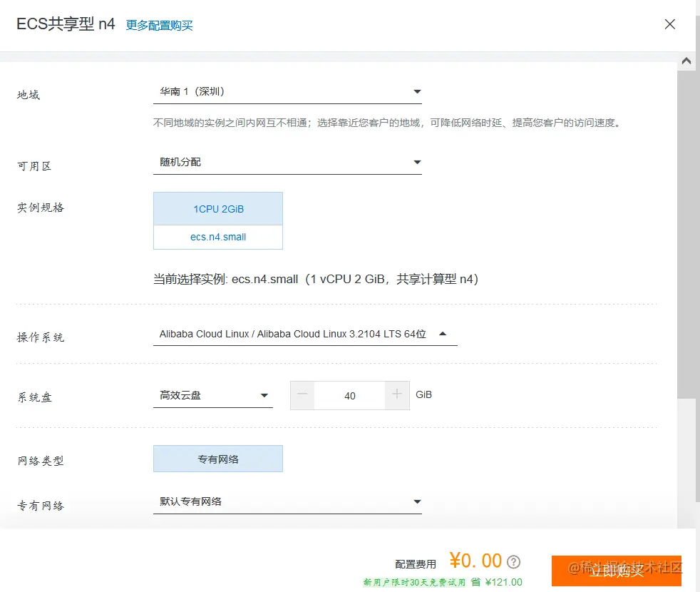Click the 立即购买 purchase button
Image resolution: width=700 pixels, height=592 pixels.
[616, 571]
